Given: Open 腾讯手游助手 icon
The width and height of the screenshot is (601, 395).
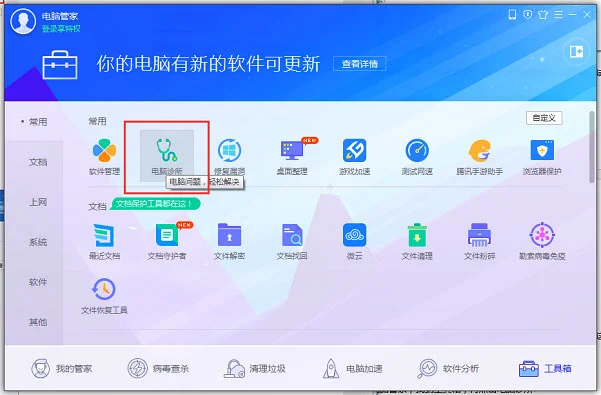Looking at the screenshot, I should coord(479,157).
